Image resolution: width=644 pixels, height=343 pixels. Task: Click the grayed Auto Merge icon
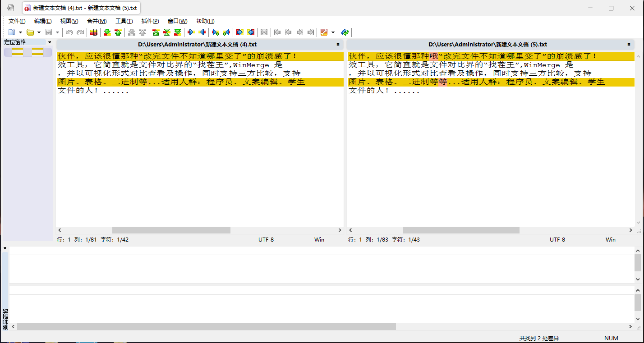[x=264, y=32]
